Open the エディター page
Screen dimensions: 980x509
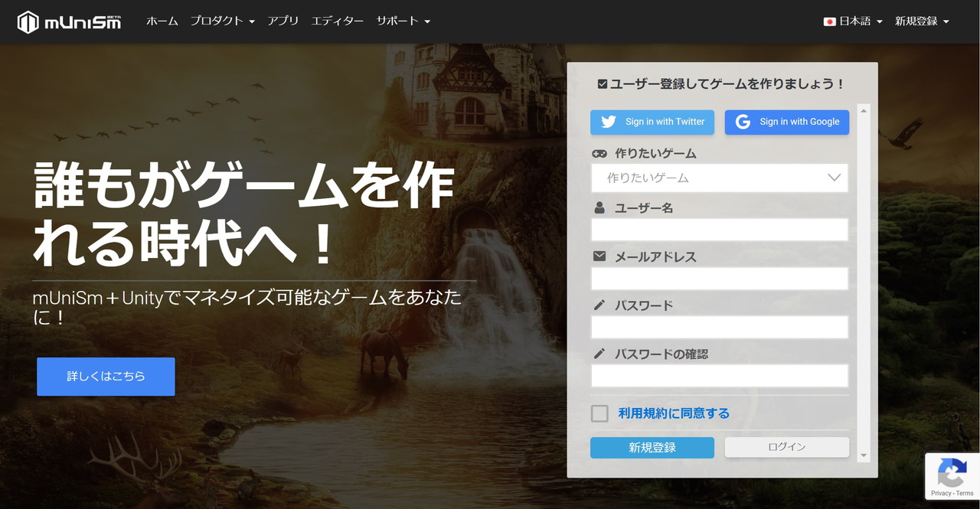(338, 21)
